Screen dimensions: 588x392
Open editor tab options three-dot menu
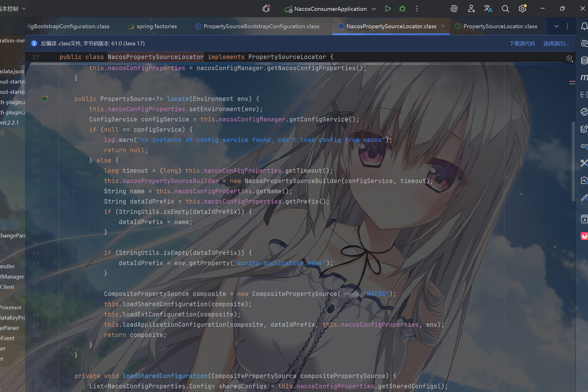click(x=567, y=26)
